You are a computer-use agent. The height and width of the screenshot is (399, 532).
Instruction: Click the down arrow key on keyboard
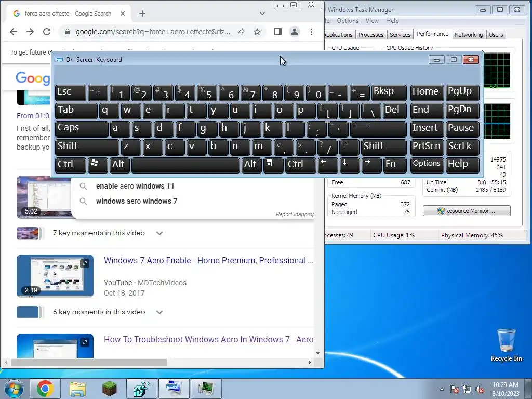tap(349, 165)
